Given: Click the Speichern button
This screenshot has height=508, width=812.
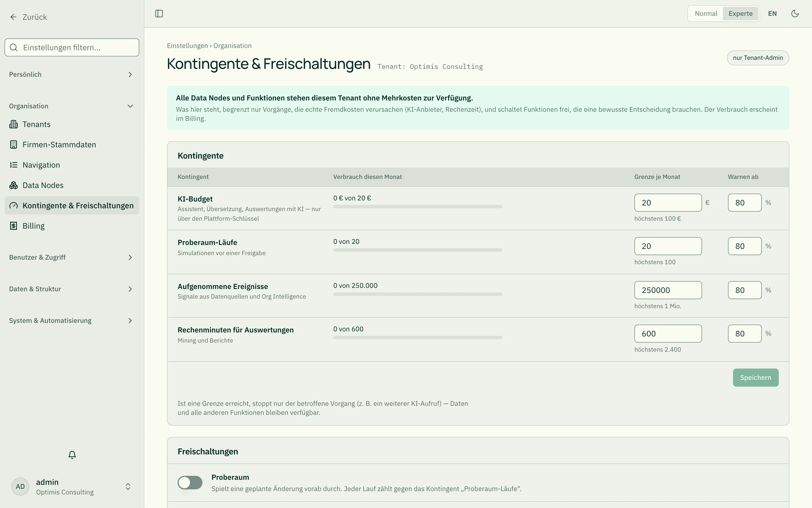Looking at the screenshot, I should pyautogui.click(x=755, y=378).
